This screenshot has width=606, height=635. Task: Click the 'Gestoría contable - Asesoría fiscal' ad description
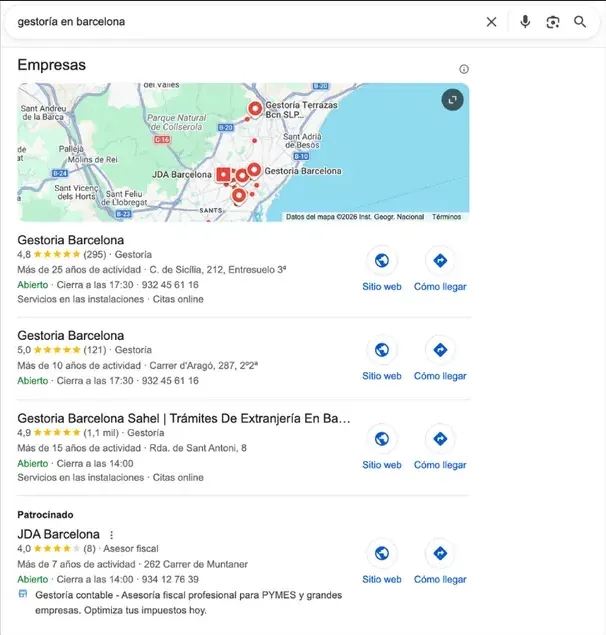pos(188,603)
